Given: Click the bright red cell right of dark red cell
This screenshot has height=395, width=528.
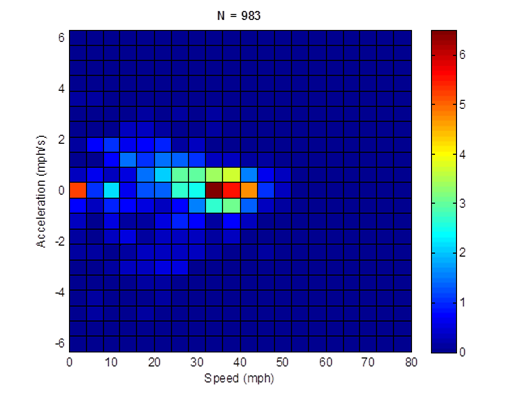Looking at the screenshot, I should click(231, 190).
